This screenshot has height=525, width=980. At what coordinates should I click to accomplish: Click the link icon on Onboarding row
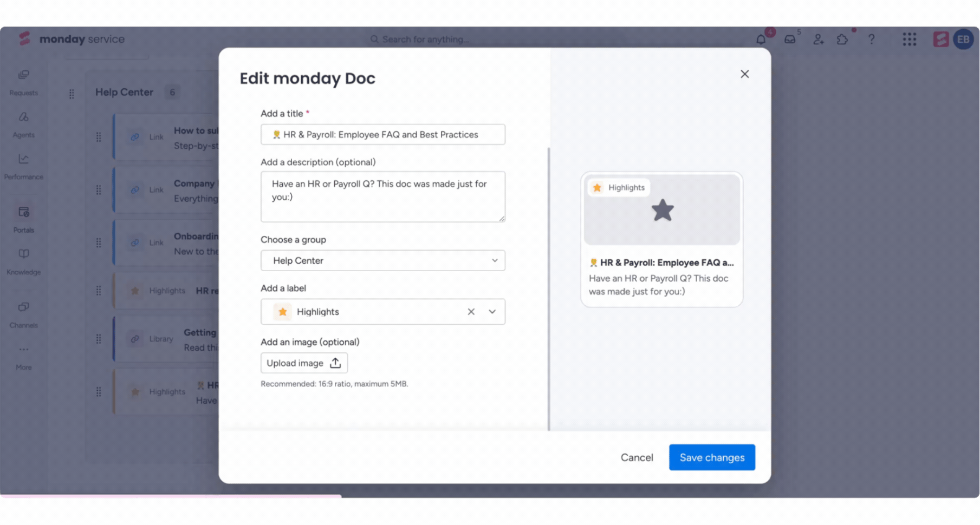click(x=135, y=242)
